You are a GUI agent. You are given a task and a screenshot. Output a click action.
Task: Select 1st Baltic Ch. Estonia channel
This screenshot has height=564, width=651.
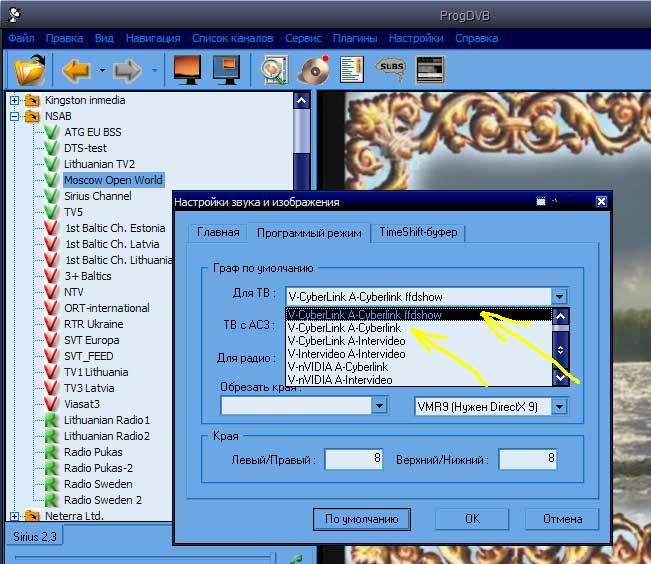click(115, 228)
